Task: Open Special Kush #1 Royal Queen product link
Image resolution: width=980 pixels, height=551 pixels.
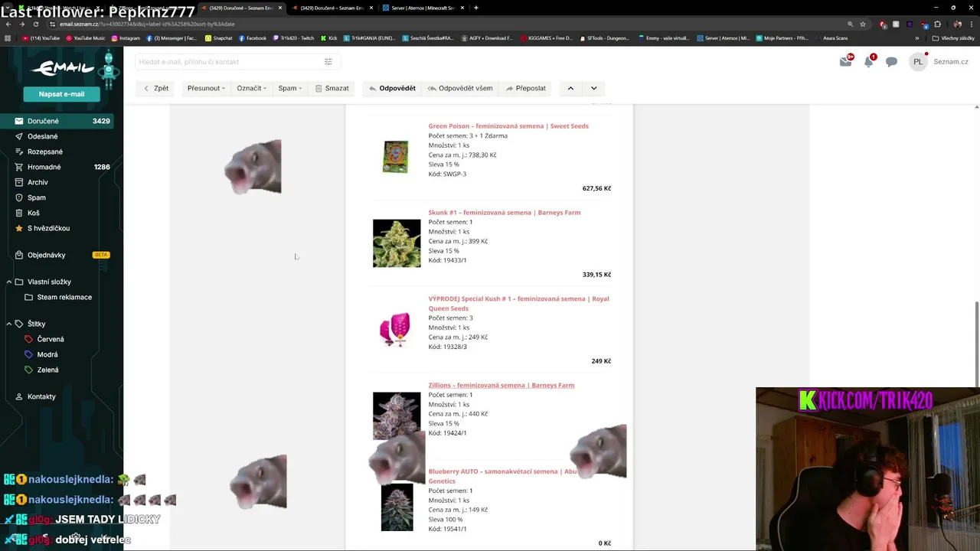Action: pyautogui.click(x=518, y=303)
